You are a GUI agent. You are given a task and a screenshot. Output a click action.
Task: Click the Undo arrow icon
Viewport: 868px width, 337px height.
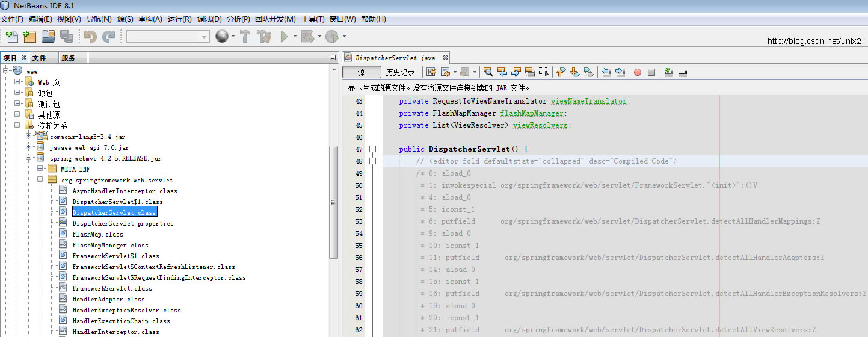pos(90,37)
